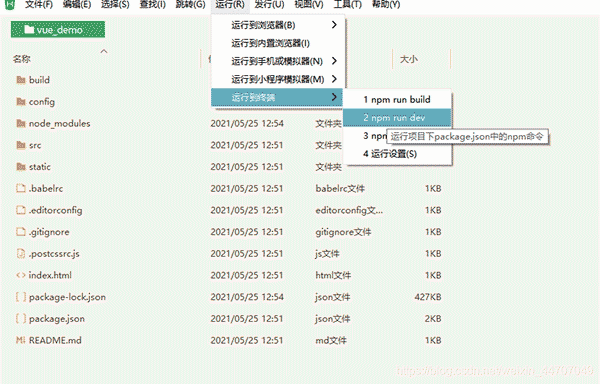600x384 pixels.
Task: Select the .postcssrc.js file name
Action: click(x=54, y=254)
